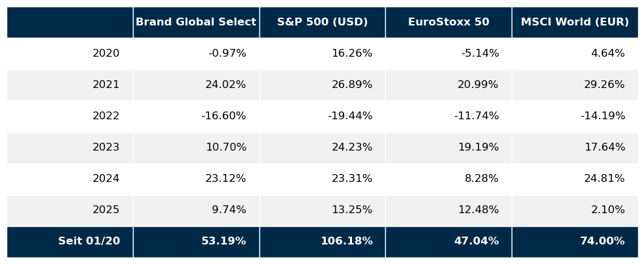Click the 2024 row label

[x=106, y=179]
